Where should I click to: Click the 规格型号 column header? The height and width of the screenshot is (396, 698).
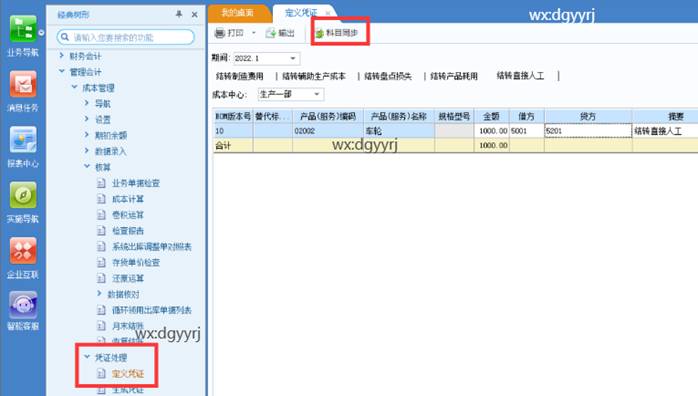point(454,117)
